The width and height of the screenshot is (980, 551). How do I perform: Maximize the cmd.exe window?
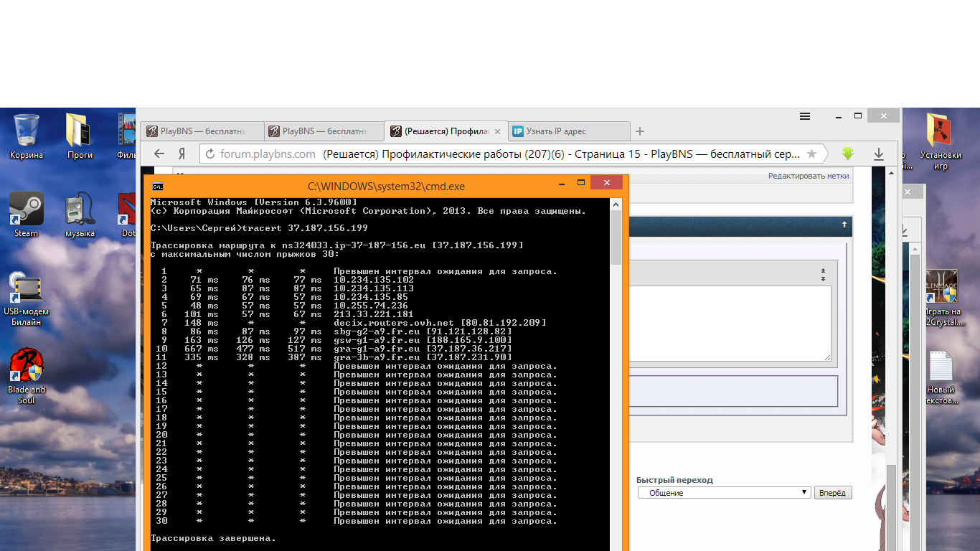click(x=581, y=182)
